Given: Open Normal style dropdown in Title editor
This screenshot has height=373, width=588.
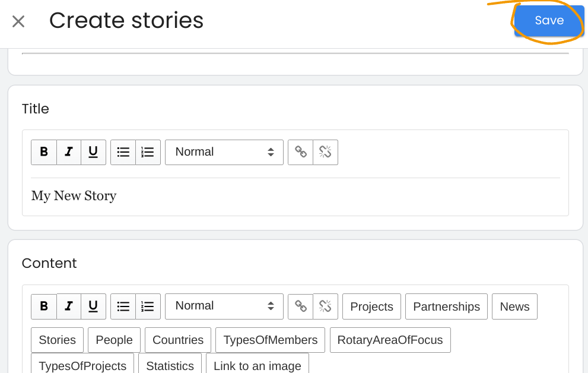Looking at the screenshot, I should (x=224, y=152).
